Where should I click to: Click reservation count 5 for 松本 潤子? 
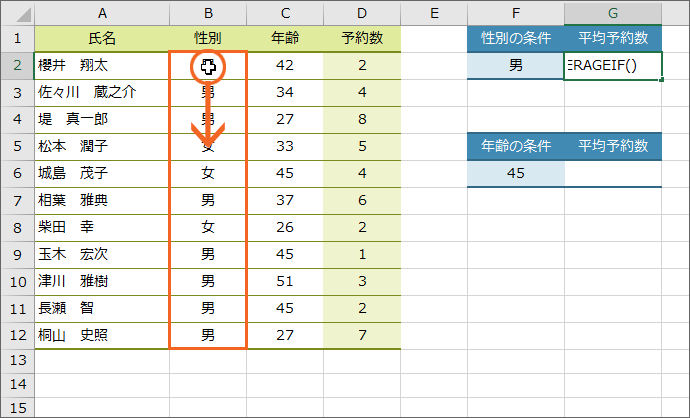362,147
